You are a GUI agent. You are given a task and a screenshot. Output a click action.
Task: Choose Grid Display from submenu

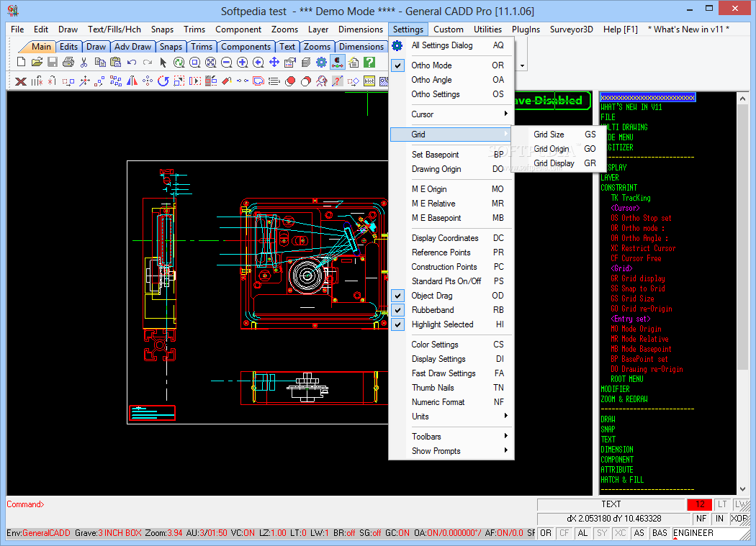559,163
